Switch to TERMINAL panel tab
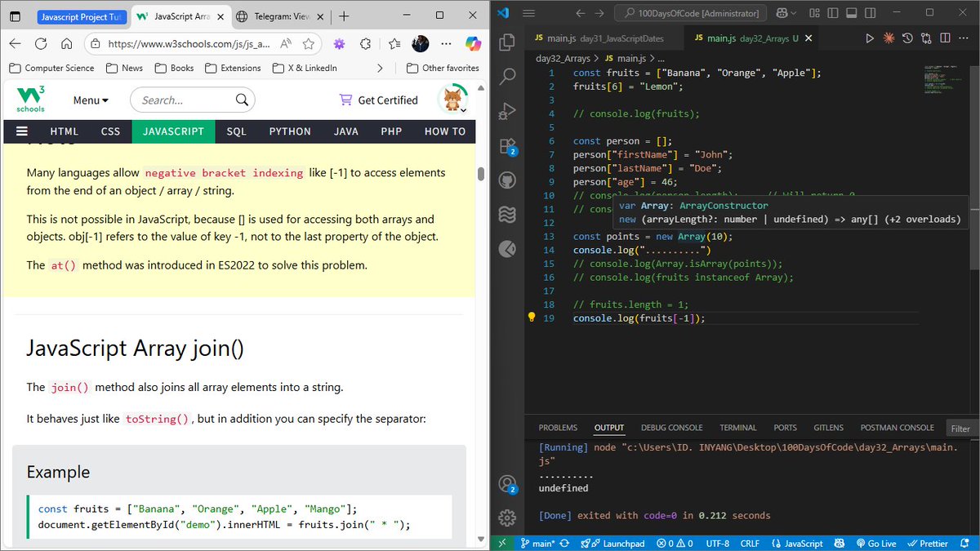980x551 pixels. (x=737, y=428)
